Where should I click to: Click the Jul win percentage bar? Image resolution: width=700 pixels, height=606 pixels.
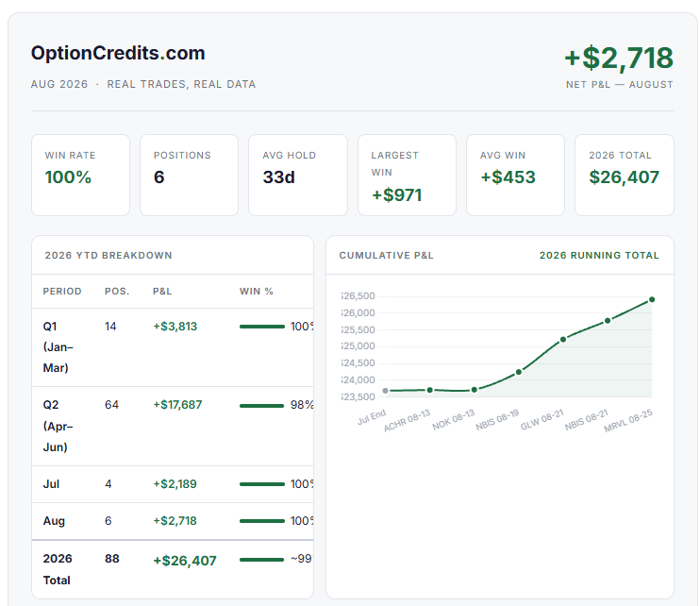(262, 484)
